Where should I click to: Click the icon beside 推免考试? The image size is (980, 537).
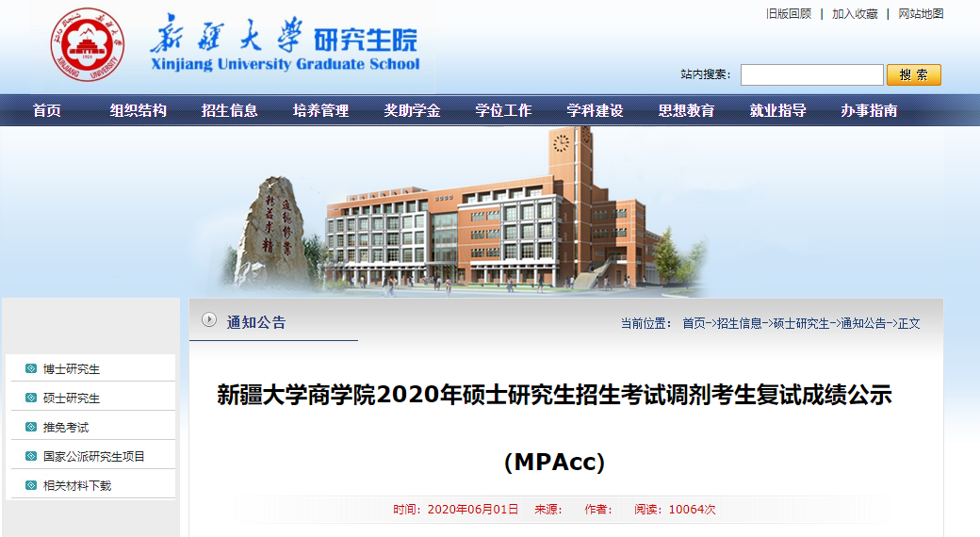point(31,428)
